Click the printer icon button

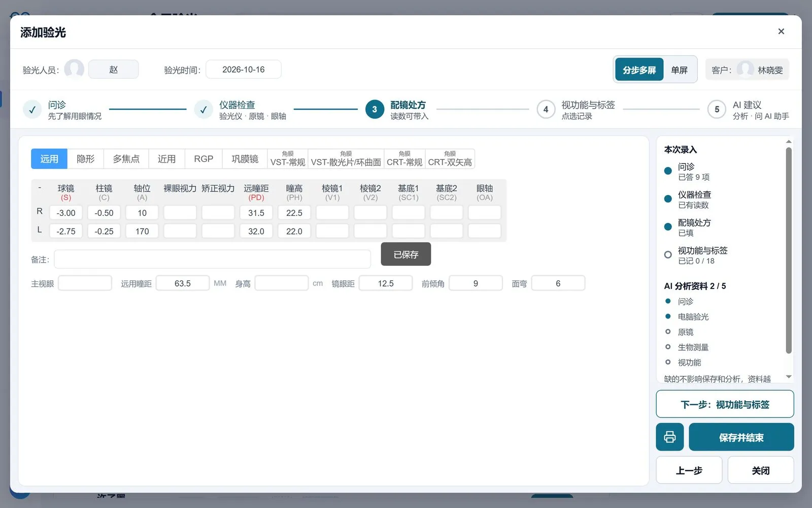click(x=669, y=437)
